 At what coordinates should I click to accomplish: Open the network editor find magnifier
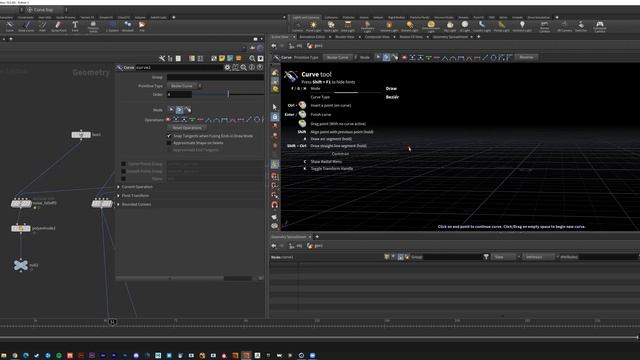click(x=252, y=58)
